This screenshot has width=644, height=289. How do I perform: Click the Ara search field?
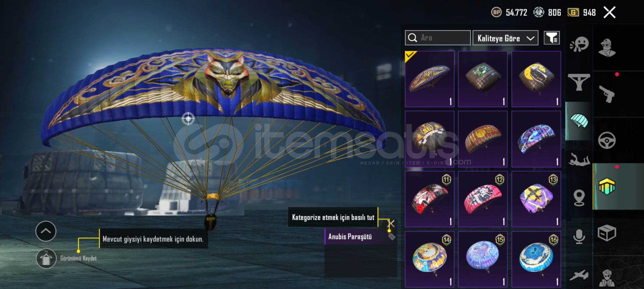pyautogui.click(x=438, y=38)
